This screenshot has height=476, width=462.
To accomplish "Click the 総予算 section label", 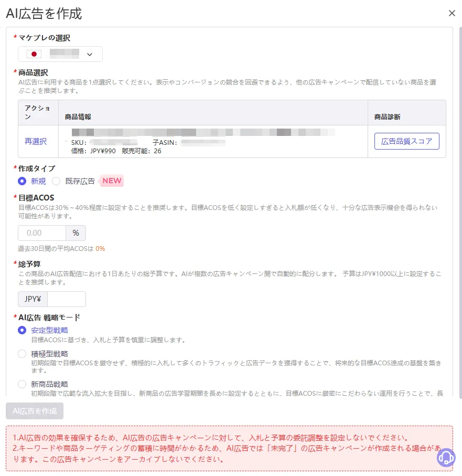I will click(x=29, y=264).
